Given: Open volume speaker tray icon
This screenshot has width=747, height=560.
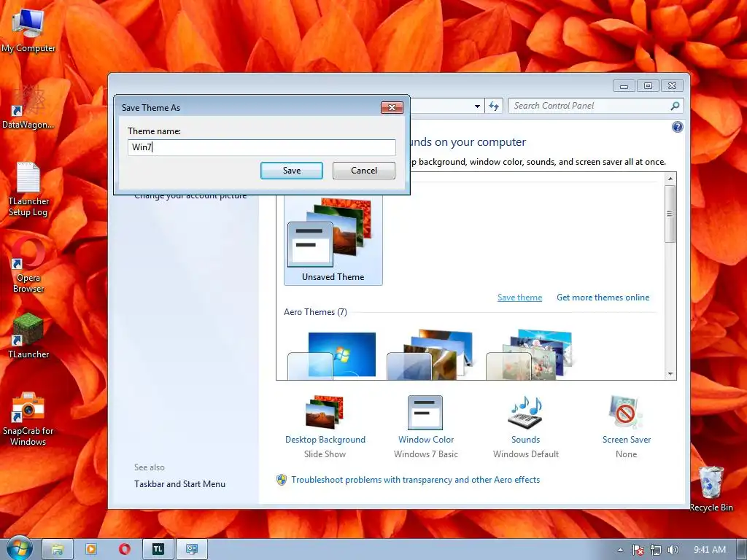Looking at the screenshot, I should point(673,550).
